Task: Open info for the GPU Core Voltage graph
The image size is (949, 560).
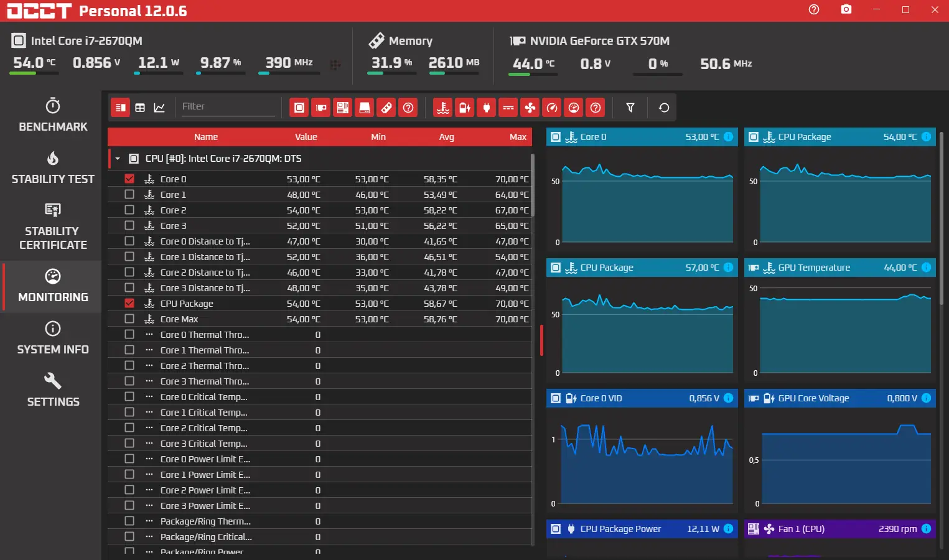Action: 926,398
